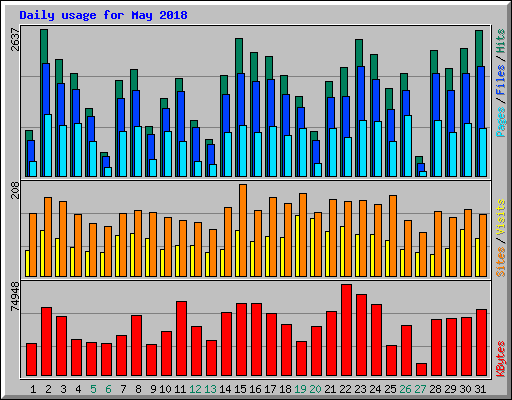Click the green Hits bar for day 31

[479, 48]
